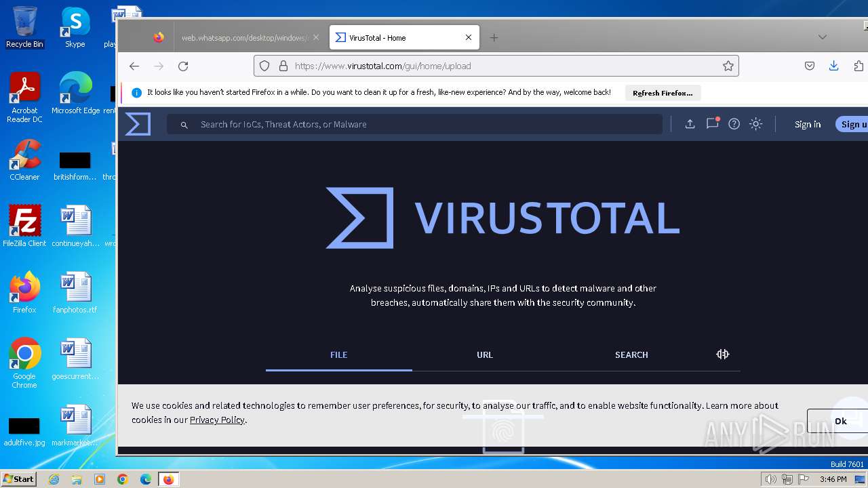Open the Privacy Policy link
The width and height of the screenshot is (868, 488).
pos(217,420)
